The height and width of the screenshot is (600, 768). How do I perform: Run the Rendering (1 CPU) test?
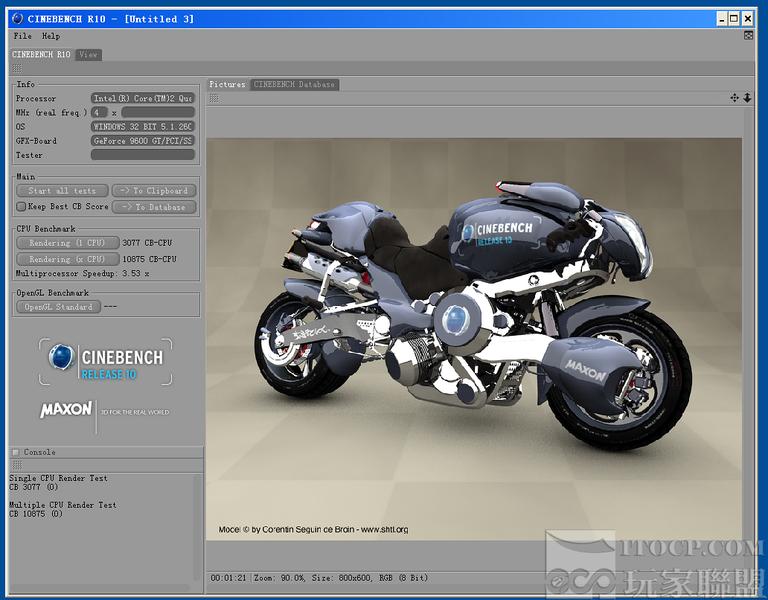pos(68,243)
